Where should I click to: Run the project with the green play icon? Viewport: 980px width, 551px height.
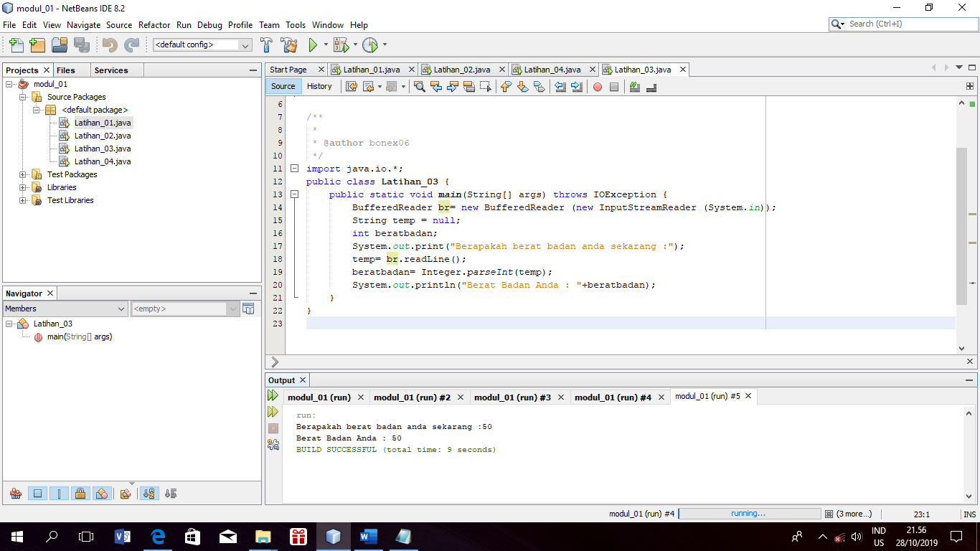click(313, 45)
